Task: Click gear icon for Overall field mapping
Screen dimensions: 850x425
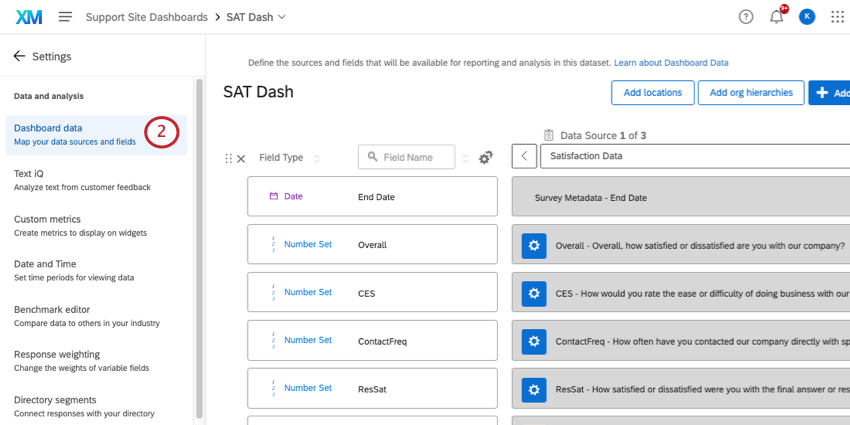Action: [x=534, y=245]
